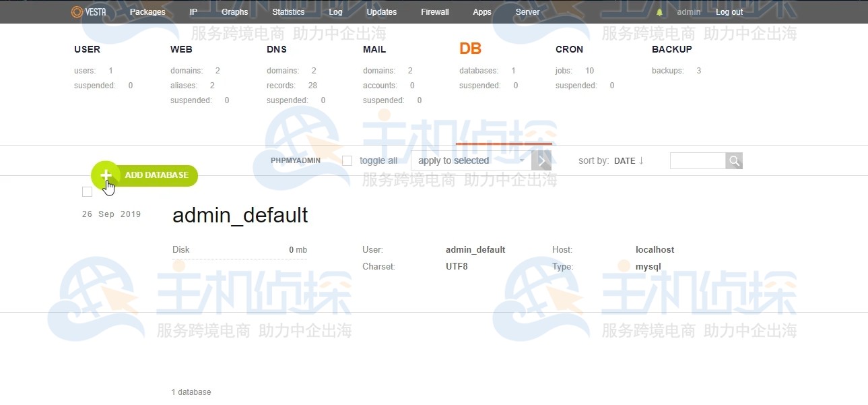Image resolution: width=868 pixels, height=405 pixels.
Task: Enable the toggle all checkbox
Action: [347, 160]
